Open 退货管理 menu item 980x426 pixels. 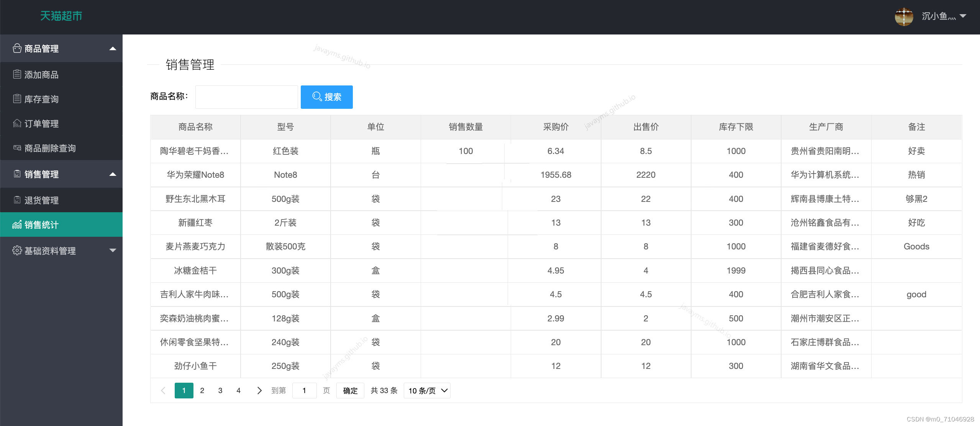tap(41, 200)
